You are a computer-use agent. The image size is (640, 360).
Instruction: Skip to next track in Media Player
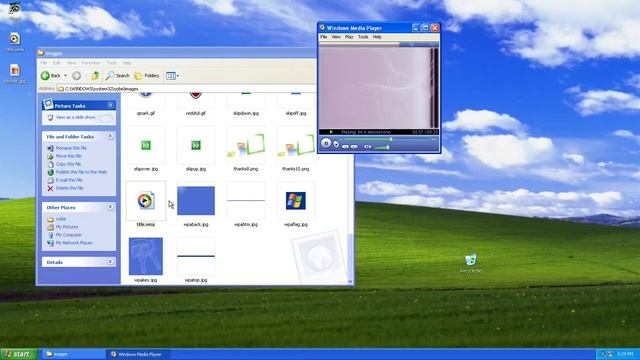[x=354, y=147]
